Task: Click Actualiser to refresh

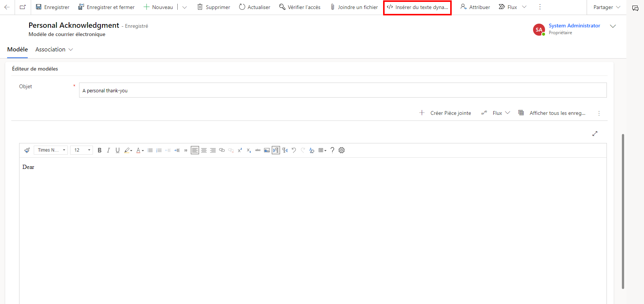Action: point(255,7)
